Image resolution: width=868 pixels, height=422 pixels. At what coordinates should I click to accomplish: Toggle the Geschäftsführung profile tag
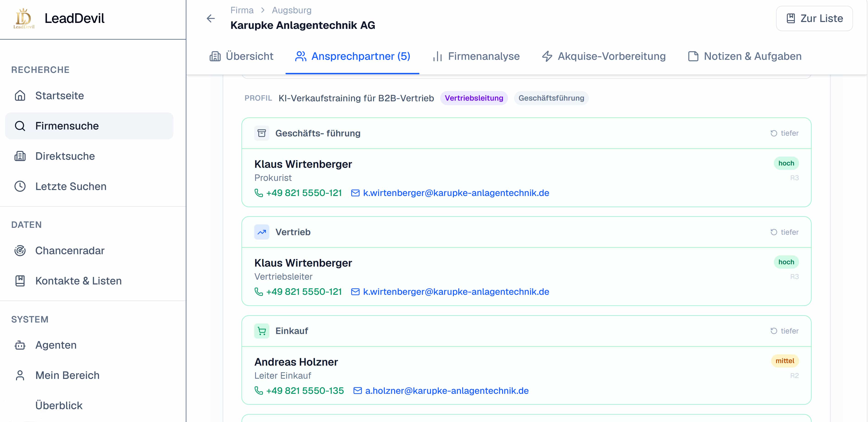pyautogui.click(x=551, y=98)
